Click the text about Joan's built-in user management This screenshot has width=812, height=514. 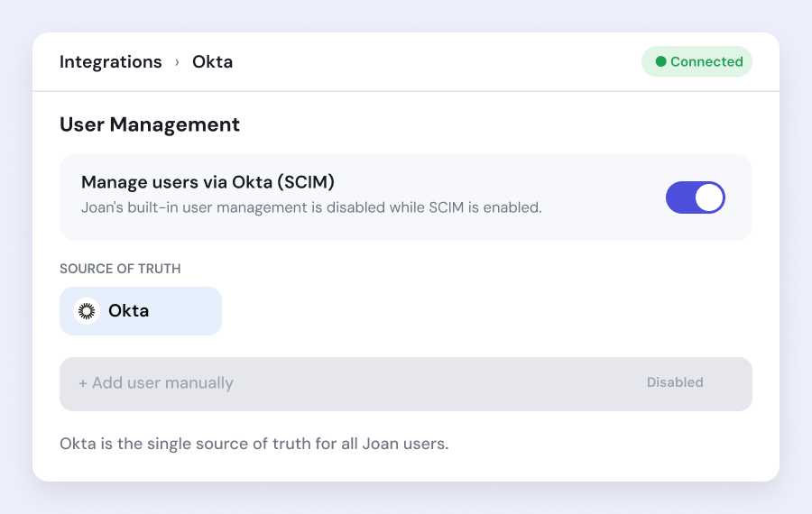tap(311, 207)
